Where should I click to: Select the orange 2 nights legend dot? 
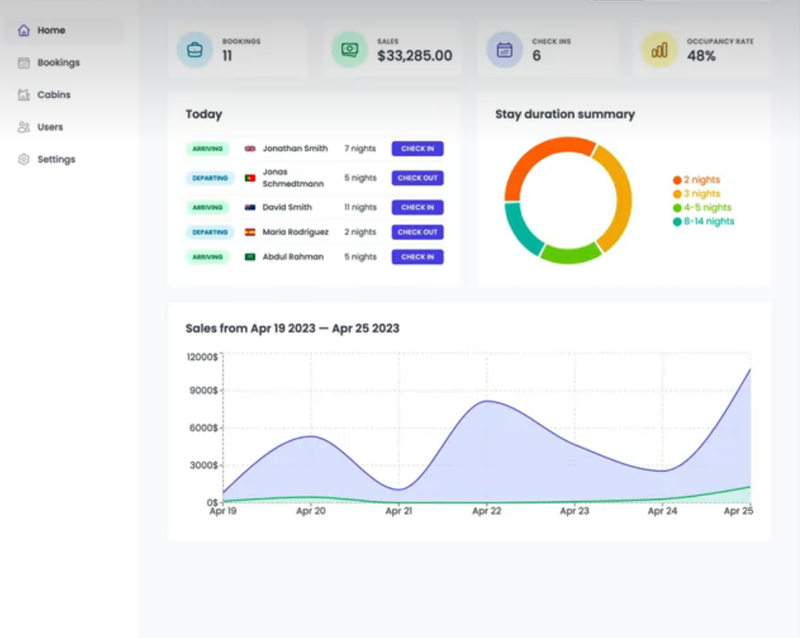677,180
